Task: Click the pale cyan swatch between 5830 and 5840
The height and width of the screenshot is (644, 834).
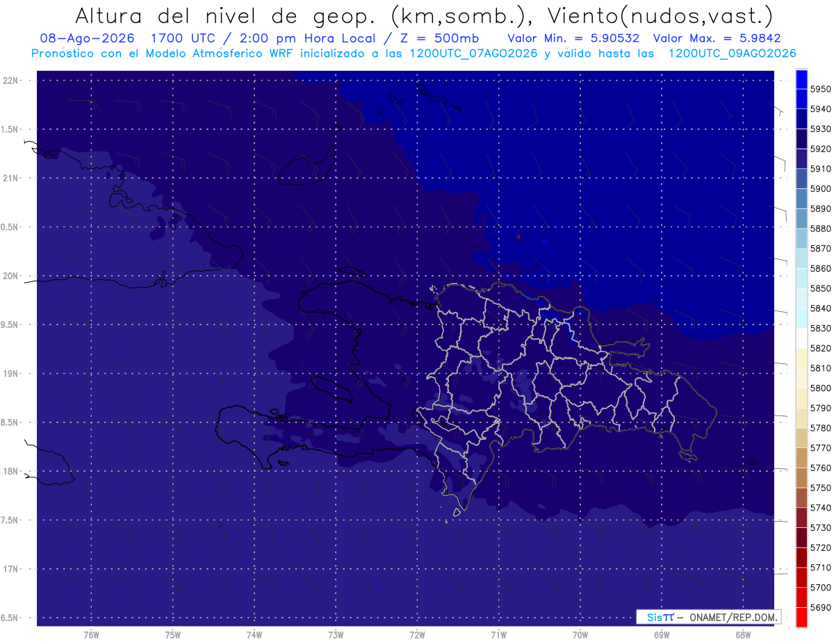Action: pyautogui.click(x=801, y=318)
